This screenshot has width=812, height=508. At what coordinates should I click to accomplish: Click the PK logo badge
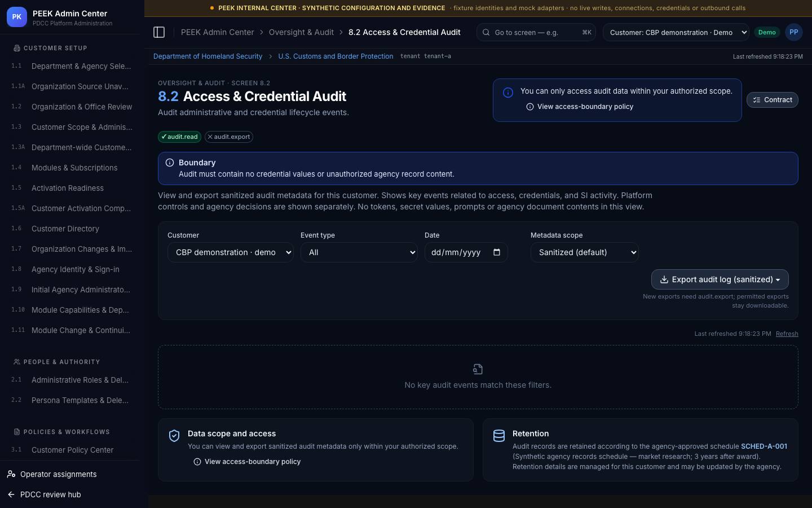tap(16, 17)
